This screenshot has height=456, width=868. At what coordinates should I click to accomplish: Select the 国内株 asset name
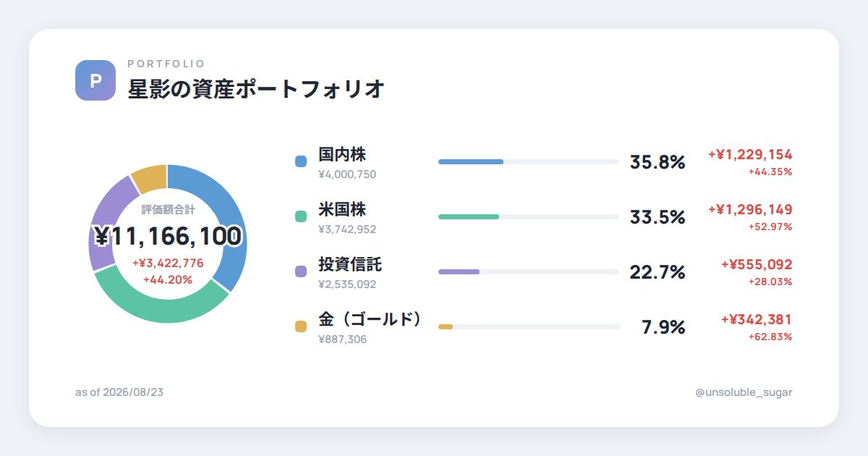click(342, 154)
